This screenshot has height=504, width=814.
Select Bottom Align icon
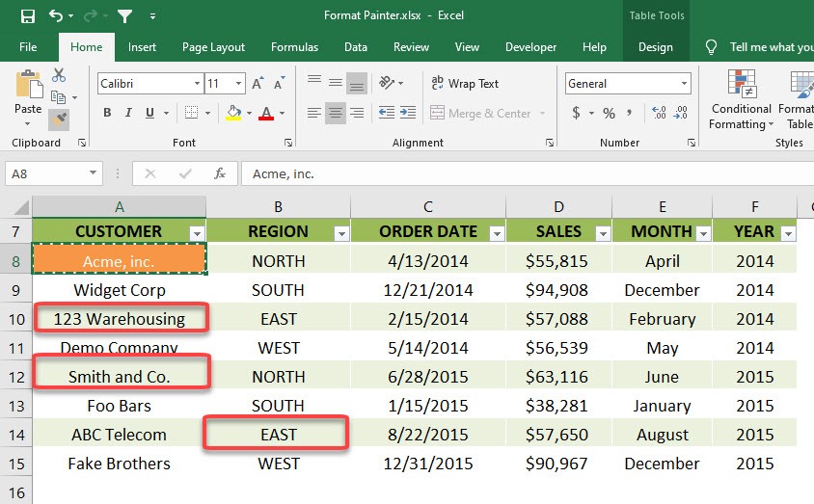tap(357, 83)
